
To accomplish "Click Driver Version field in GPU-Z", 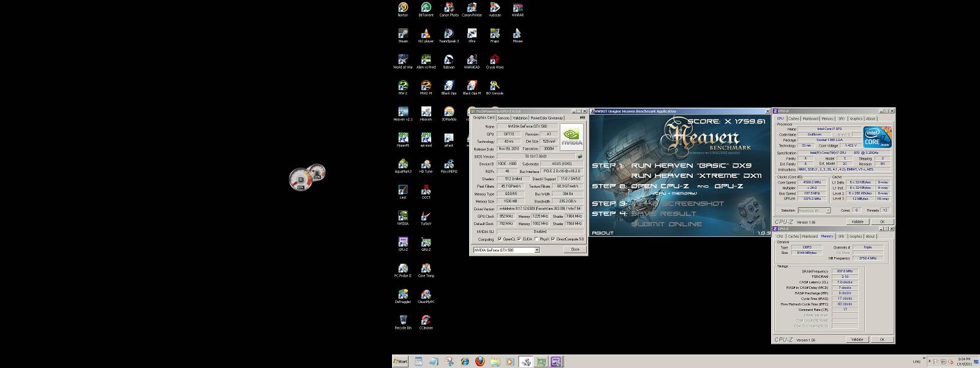I will pyautogui.click(x=540, y=209).
